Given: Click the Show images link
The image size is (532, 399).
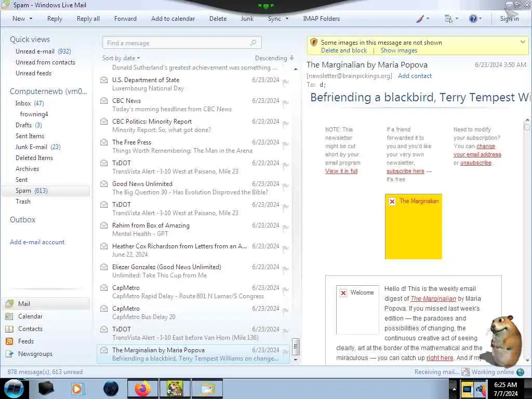Looking at the screenshot, I should (399, 50).
